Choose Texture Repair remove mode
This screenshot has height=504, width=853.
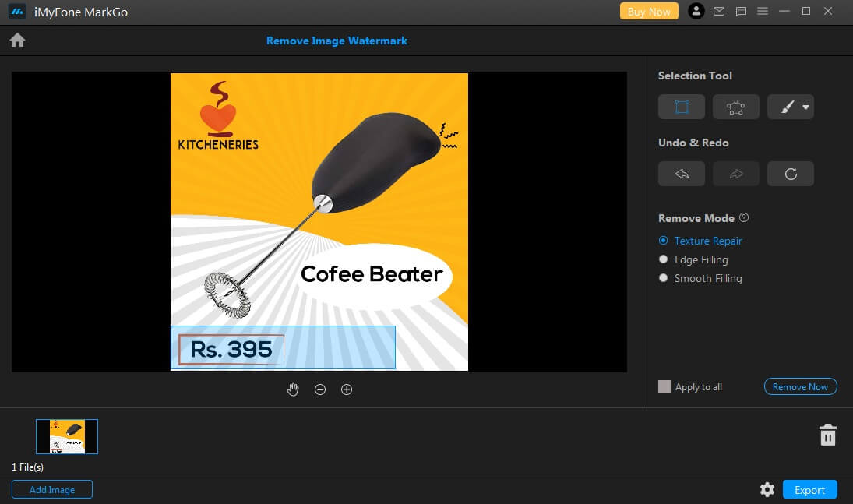click(700, 241)
